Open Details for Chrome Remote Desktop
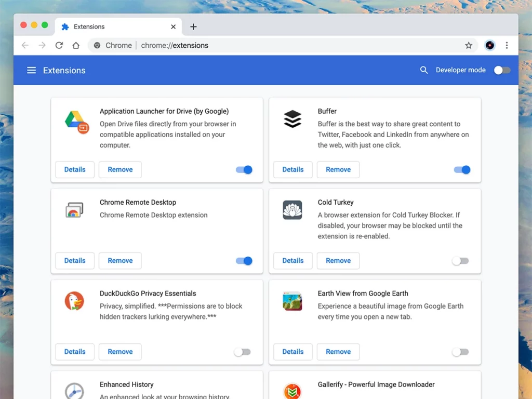This screenshot has width=532, height=399. pyautogui.click(x=75, y=261)
